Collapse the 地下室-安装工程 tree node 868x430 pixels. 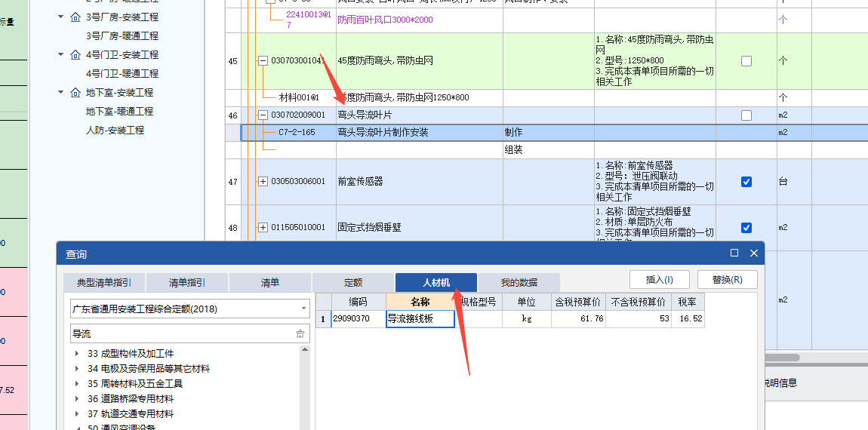[x=61, y=93]
